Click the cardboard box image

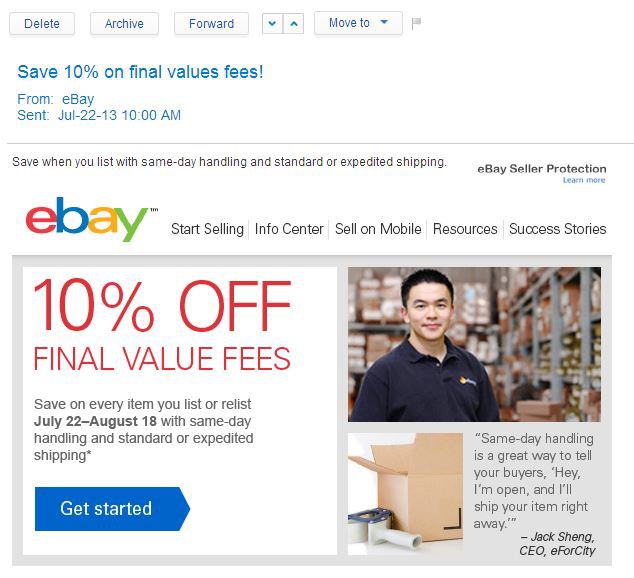(406, 494)
